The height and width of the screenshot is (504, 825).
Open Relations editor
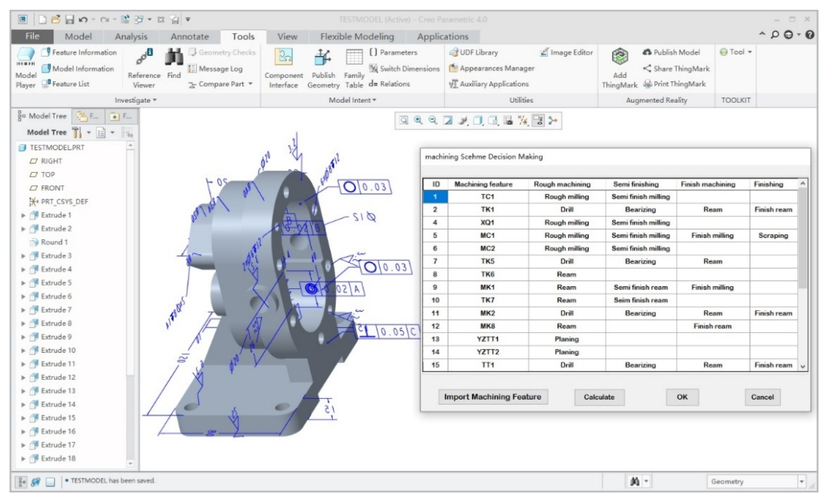point(389,84)
